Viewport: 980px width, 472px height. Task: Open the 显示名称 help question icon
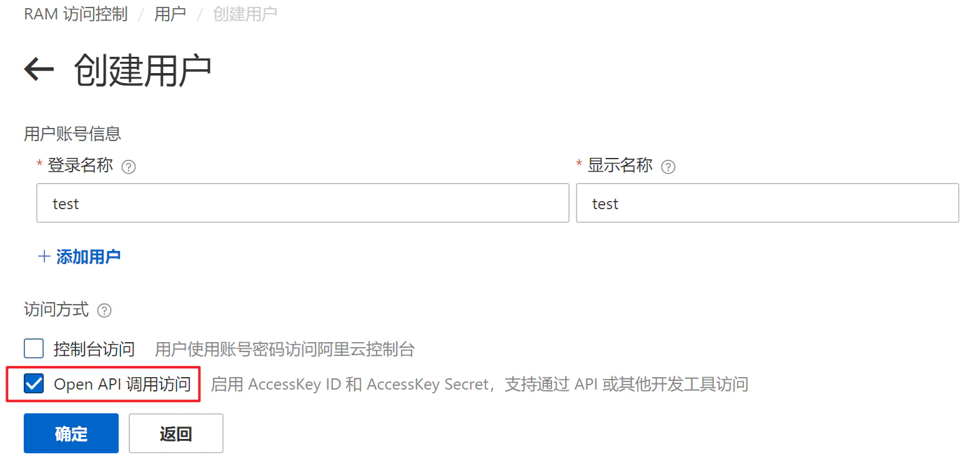pyautogui.click(x=668, y=167)
